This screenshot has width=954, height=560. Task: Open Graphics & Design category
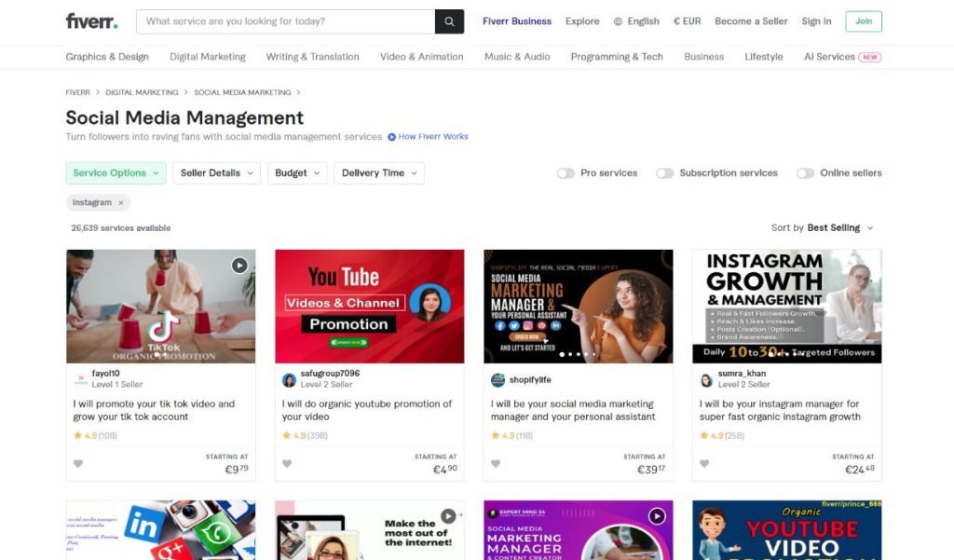107,57
